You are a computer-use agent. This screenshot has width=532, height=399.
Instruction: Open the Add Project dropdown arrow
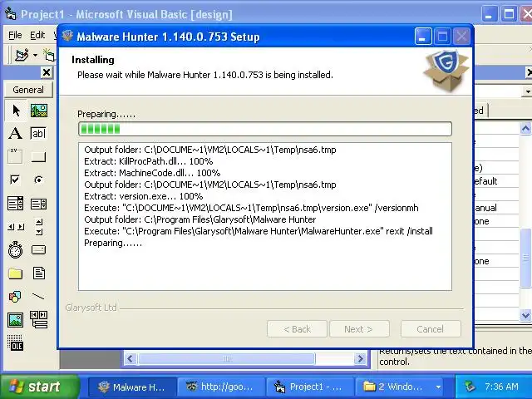click(35, 55)
